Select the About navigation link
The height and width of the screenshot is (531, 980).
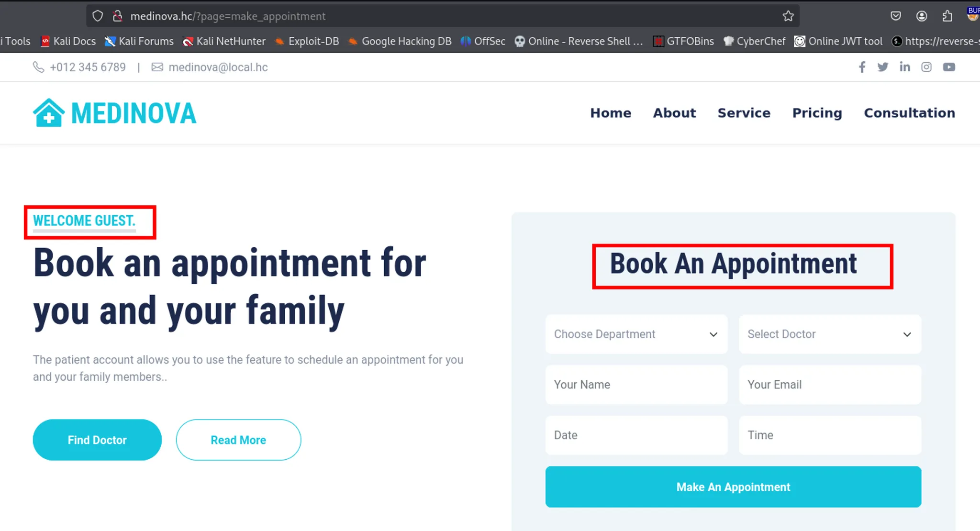674,113
